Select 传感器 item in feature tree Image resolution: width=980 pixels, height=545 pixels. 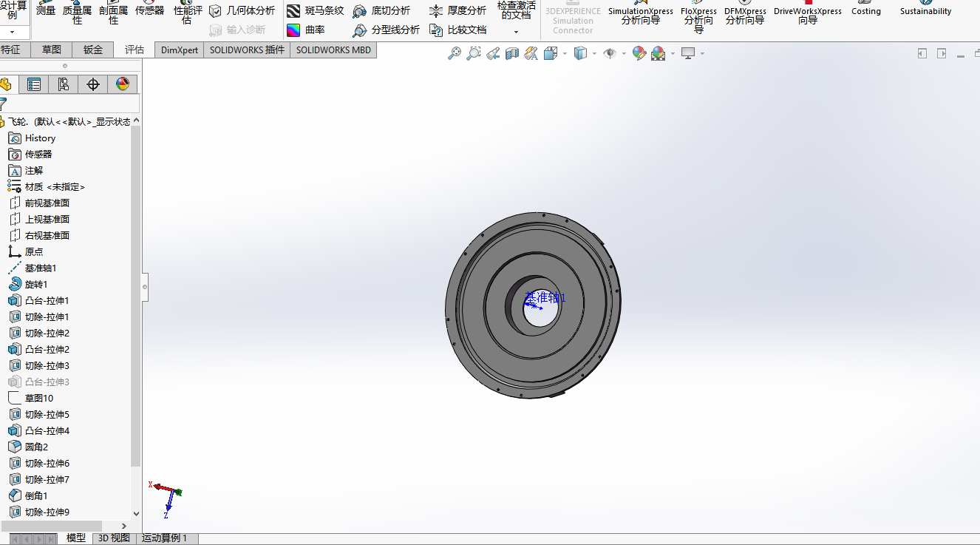tap(30, 155)
